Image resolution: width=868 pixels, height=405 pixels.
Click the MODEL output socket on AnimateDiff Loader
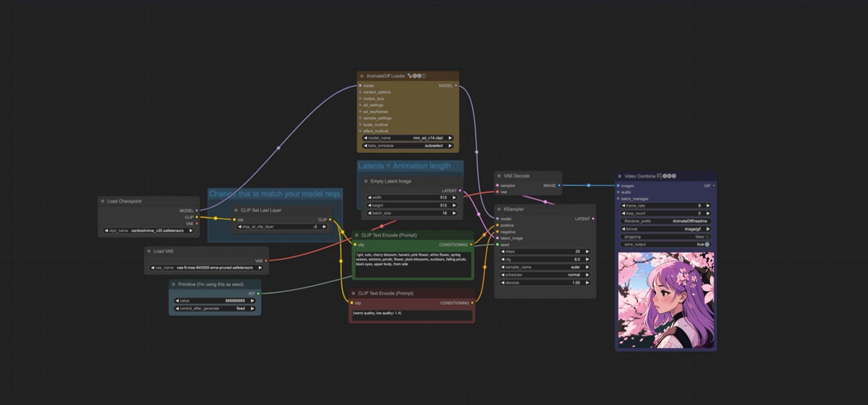(457, 85)
